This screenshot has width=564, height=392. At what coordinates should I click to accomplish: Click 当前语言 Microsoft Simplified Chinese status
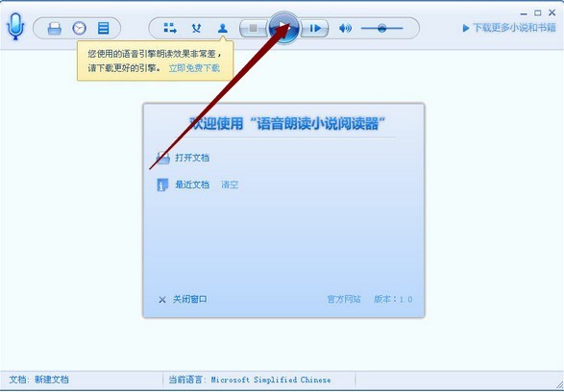[250, 380]
